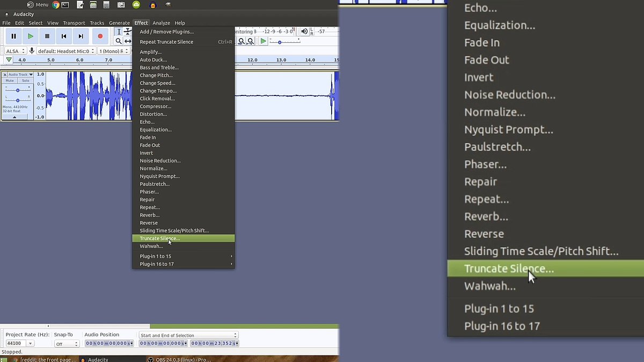Start recording with the red Record button
This screenshot has width=644, height=362.
(100, 36)
